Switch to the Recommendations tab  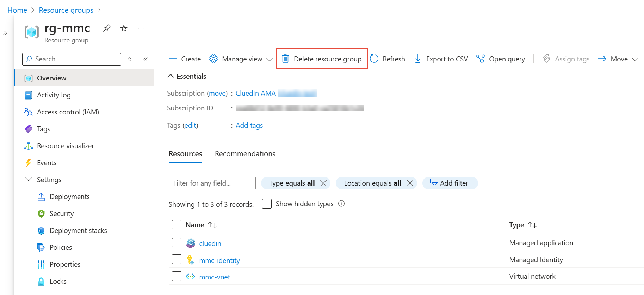245,154
